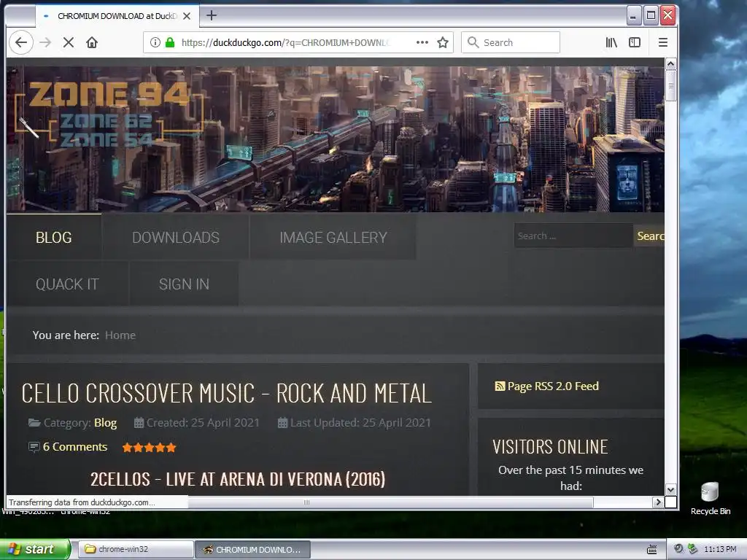Open the QUACK IT menu item
The width and height of the screenshot is (747, 560).
(x=67, y=284)
